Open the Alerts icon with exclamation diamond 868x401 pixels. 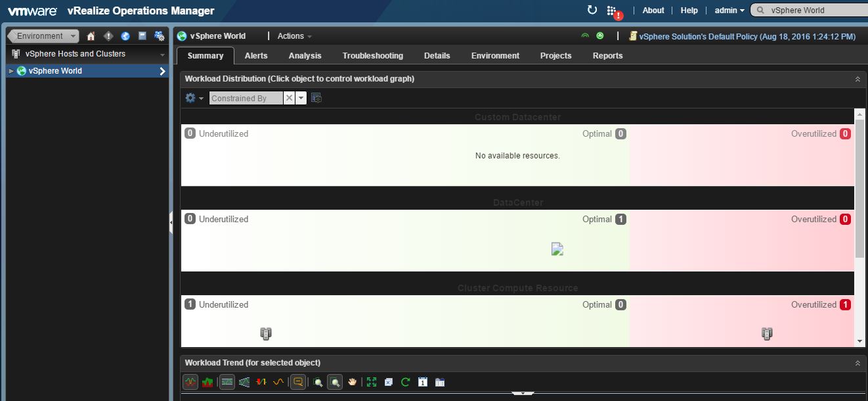pos(108,36)
